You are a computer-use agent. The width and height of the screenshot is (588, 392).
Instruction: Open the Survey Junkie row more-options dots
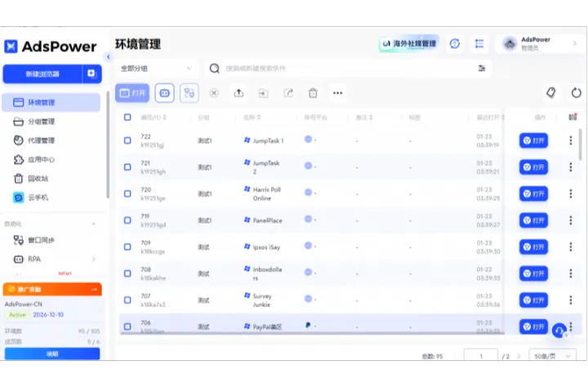click(571, 300)
